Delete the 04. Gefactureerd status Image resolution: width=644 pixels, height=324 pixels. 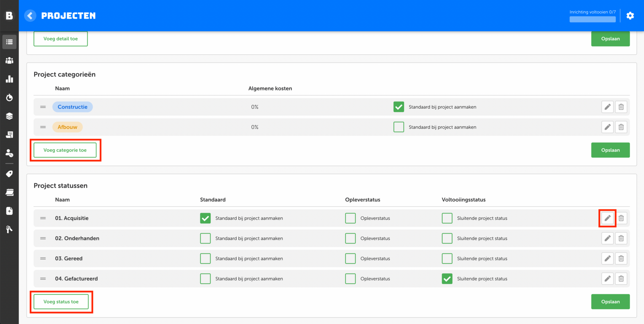click(x=621, y=278)
